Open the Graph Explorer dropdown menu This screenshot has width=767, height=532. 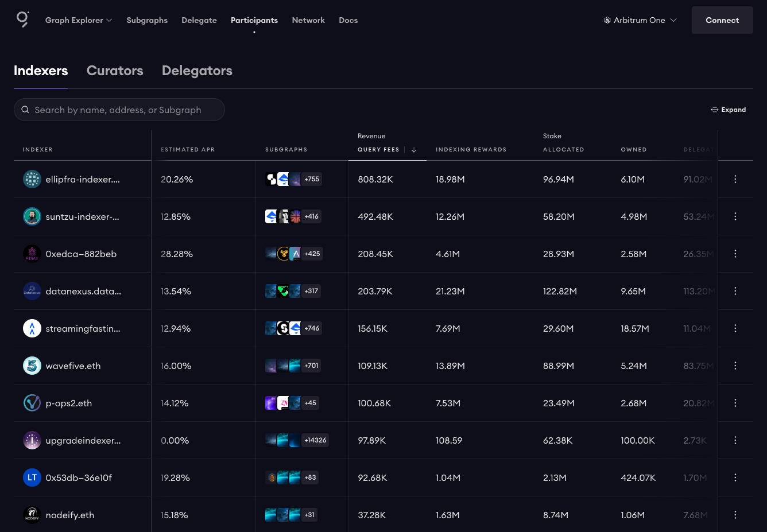tap(79, 20)
